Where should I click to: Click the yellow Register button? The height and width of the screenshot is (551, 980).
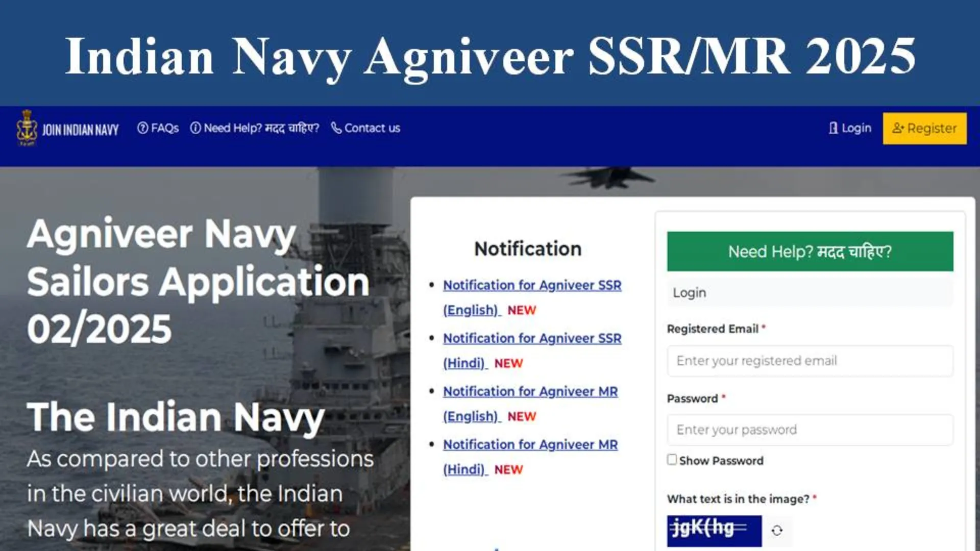point(924,128)
